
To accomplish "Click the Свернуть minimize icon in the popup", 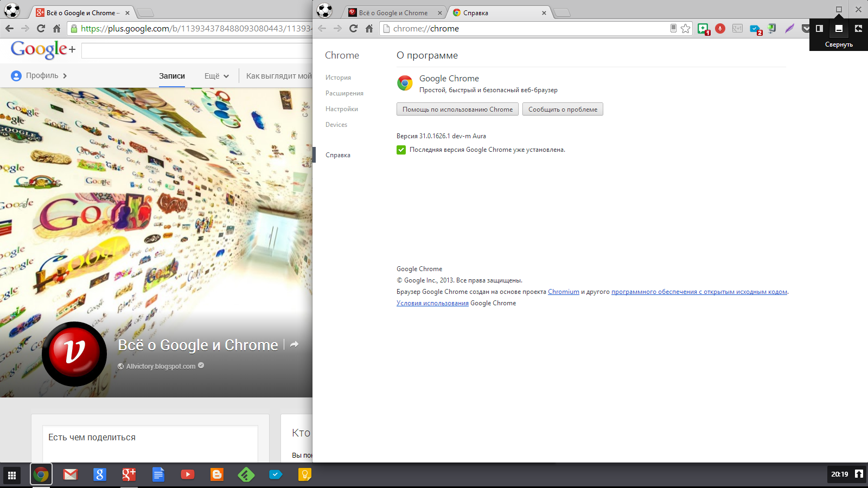I will point(839,29).
